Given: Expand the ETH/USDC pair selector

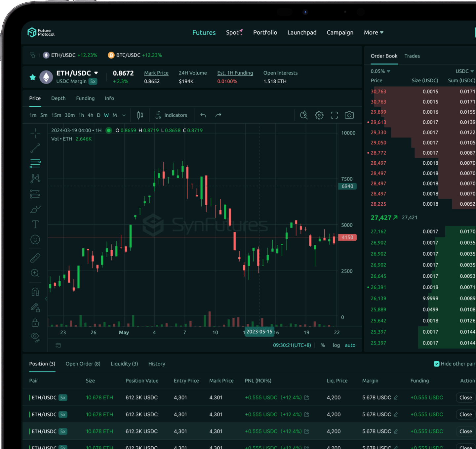Looking at the screenshot, I should pyautogui.click(x=96, y=73).
